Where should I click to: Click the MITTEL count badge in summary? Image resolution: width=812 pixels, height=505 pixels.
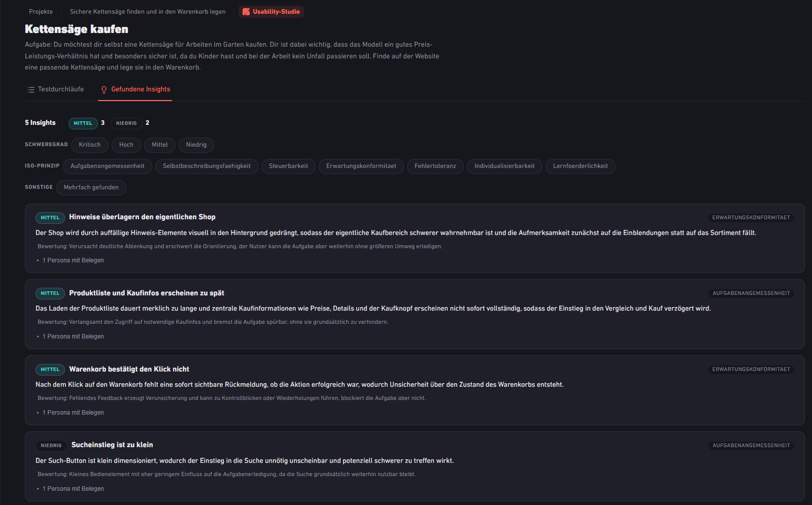pos(83,123)
